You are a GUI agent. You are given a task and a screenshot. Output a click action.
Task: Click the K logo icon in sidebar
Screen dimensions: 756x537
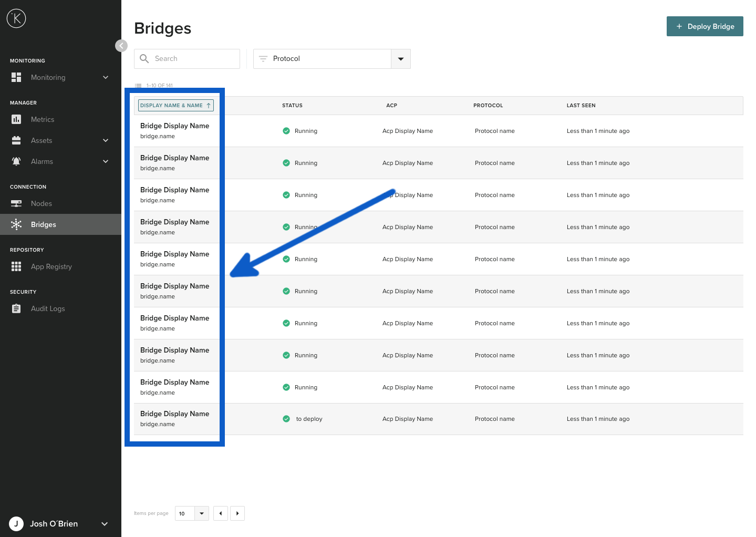click(16, 19)
